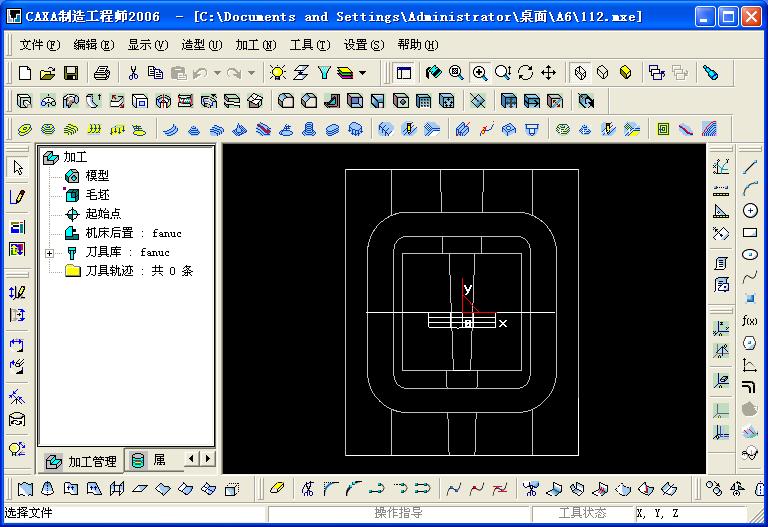The width and height of the screenshot is (768, 527).
Task: Click the bottle-shaped icon on top toolbar
Action: pyautogui.click(x=710, y=73)
